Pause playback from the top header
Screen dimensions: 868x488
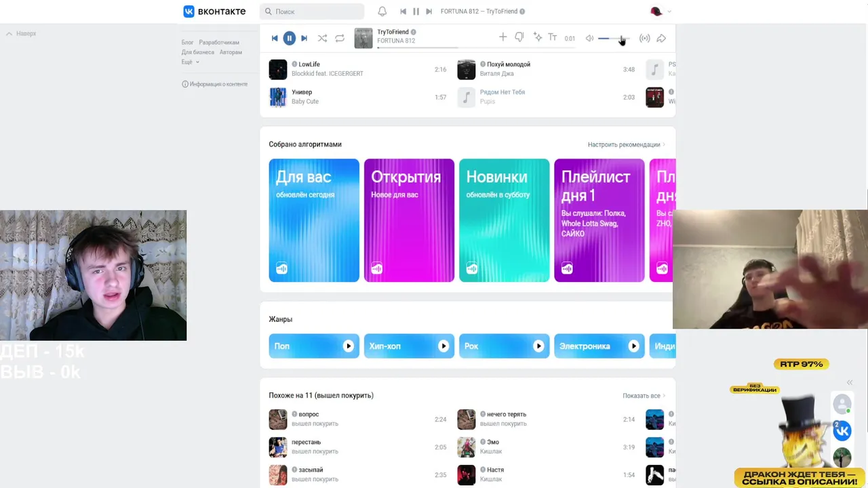coord(416,12)
